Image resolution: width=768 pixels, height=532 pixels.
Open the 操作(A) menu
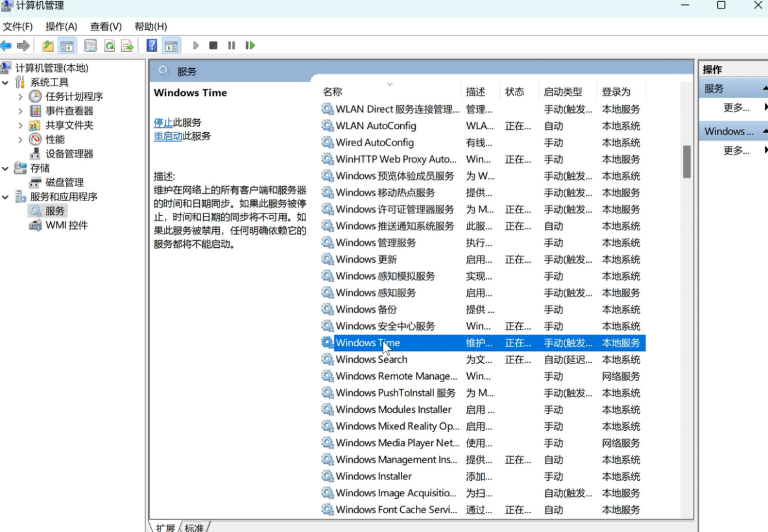(x=61, y=27)
